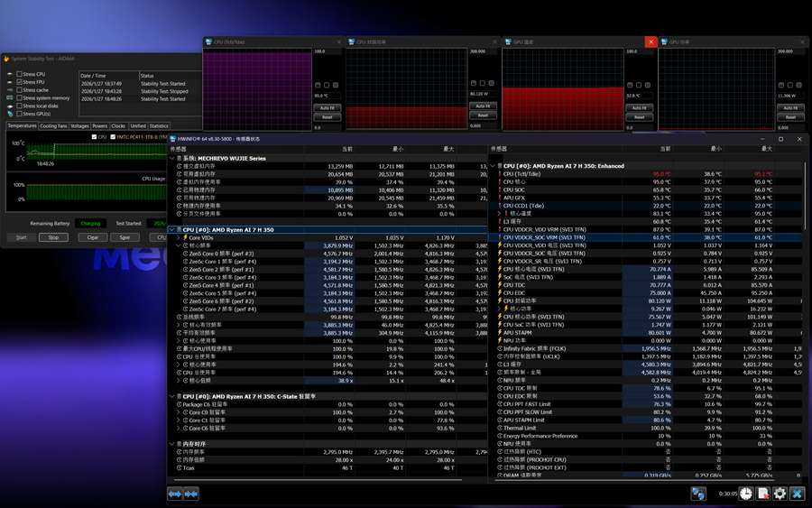The height and width of the screenshot is (508, 812).
Task: Enable the Stress cache checkbox
Action: pos(19,90)
